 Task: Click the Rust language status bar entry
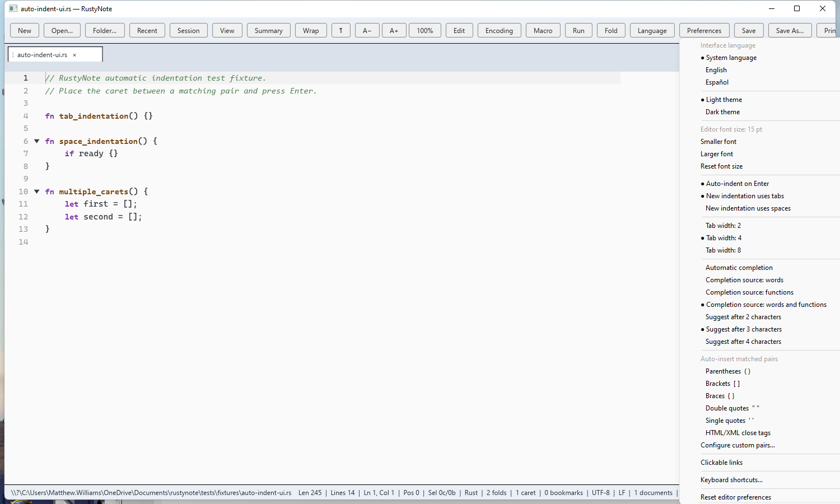(471, 493)
